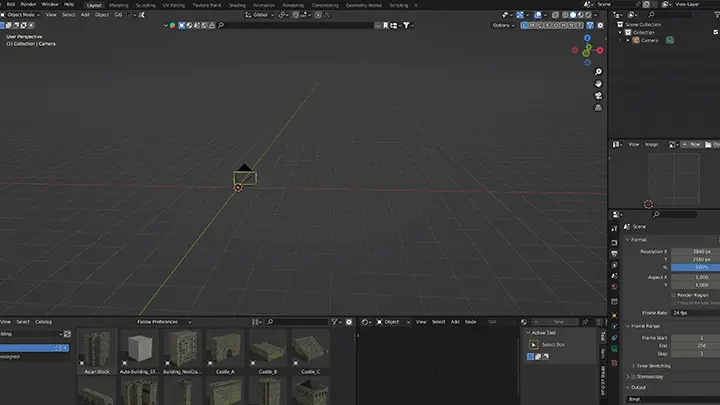
Task: Enable the Render Region checkbox
Action: [x=674, y=295]
